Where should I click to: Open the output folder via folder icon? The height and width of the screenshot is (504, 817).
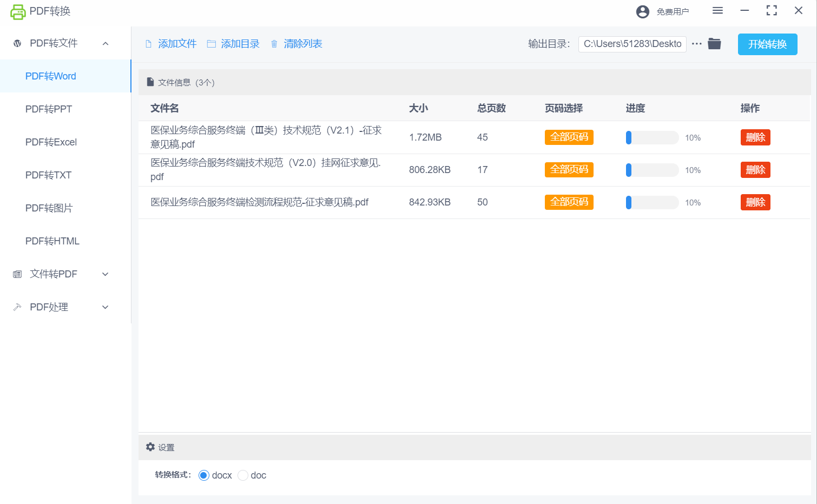coord(714,44)
